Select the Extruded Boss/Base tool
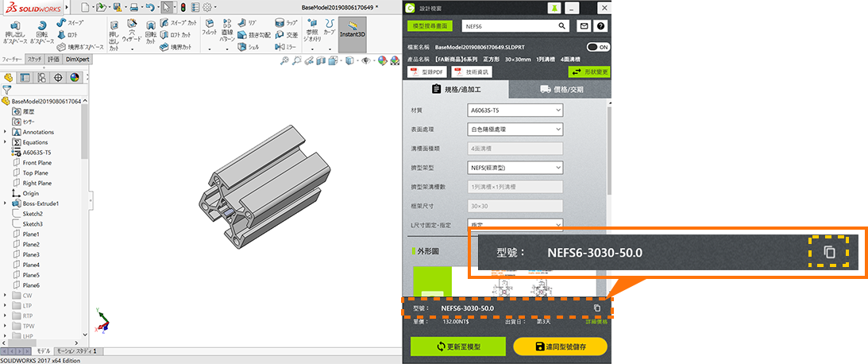Image resolution: width=868 pixels, height=364 pixels. coord(16,33)
